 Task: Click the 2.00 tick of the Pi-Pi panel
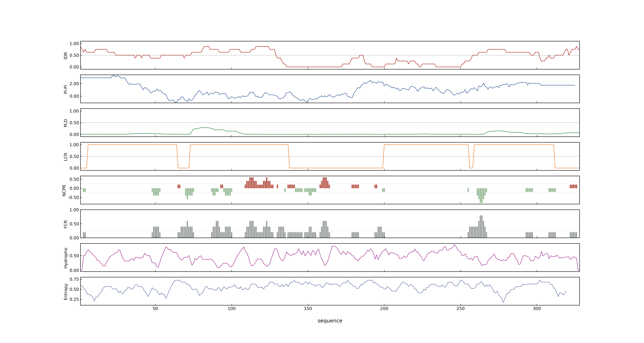point(74,84)
